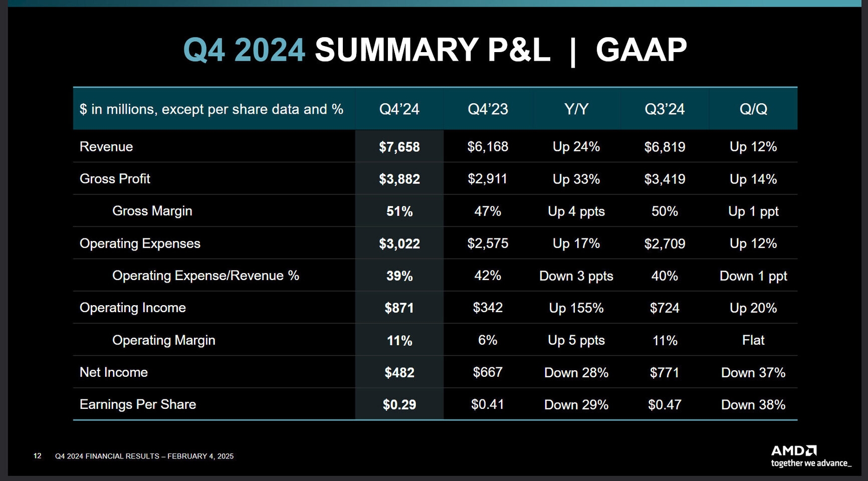868x481 pixels.
Task: Click operating expenses value $2,709
Action: point(665,244)
